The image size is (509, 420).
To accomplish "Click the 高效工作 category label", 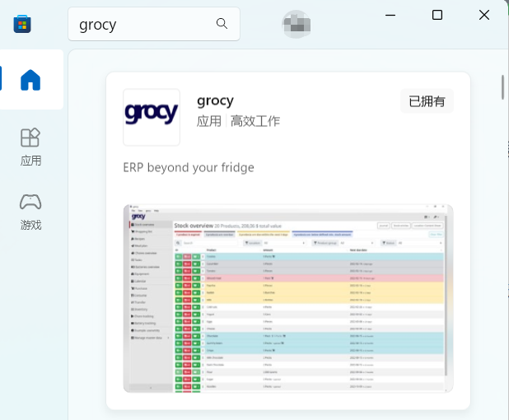I will [x=255, y=121].
